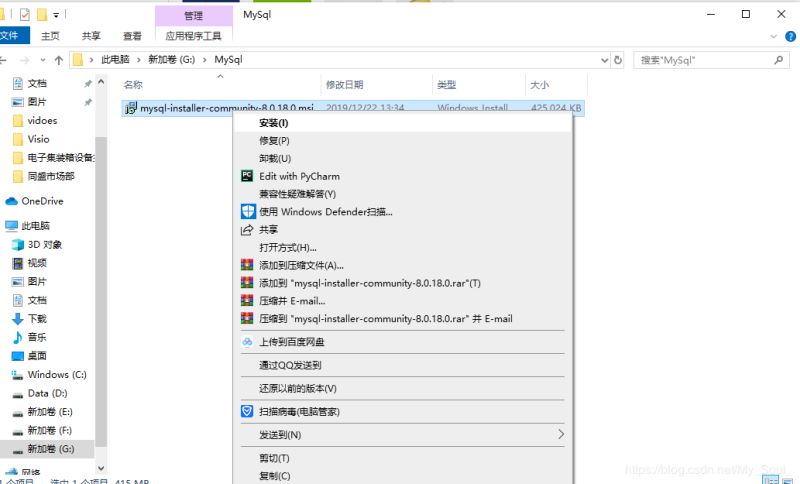Select 新加卷 (E:) drive in sidebar
This screenshot has width=800, height=484.
click(x=48, y=412)
